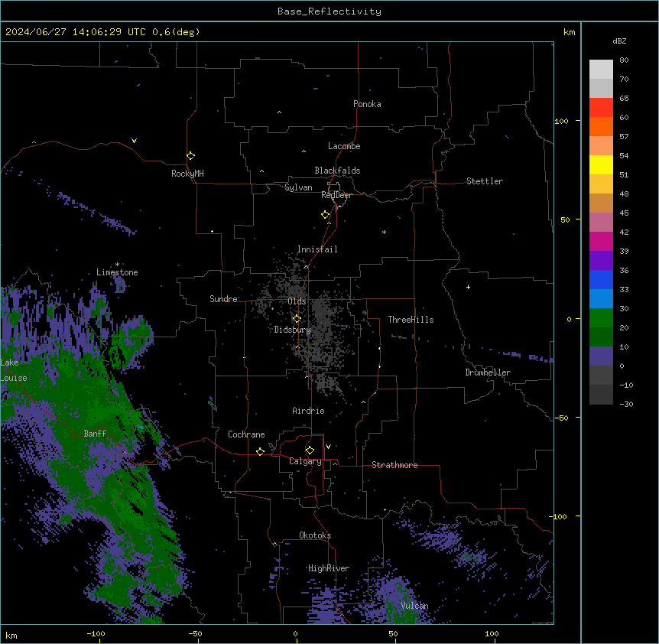
Task: Click the yellow diamond marker above RockyMH
Action: [191, 156]
